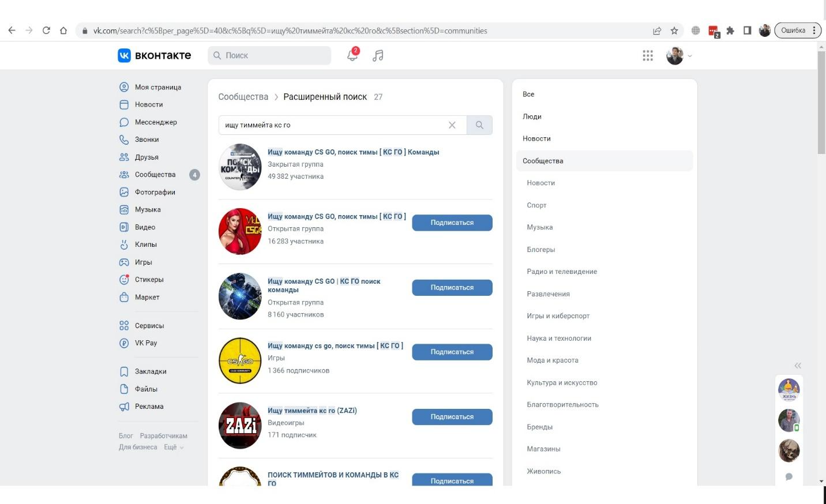Open Ищу тиммейта кс го (ZAZi) community link
The height and width of the screenshot is (504, 826).
[x=312, y=411]
